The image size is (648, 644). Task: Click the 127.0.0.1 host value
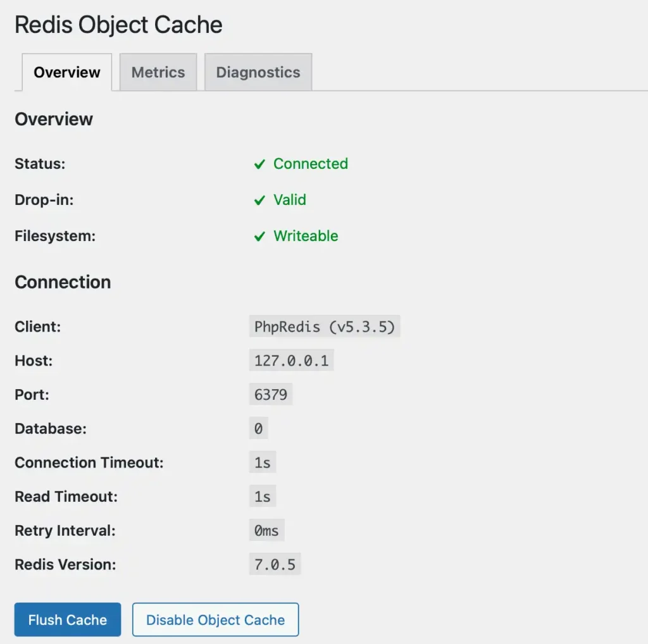pyautogui.click(x=291, y=361)
